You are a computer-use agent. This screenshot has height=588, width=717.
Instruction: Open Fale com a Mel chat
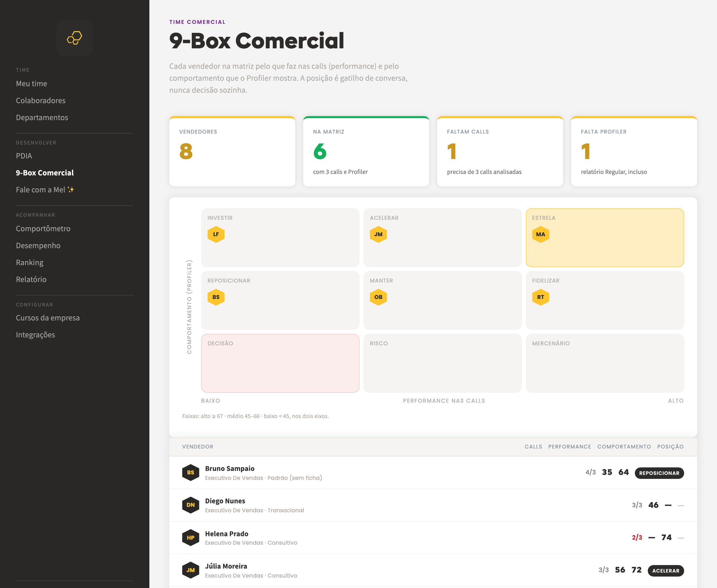pos(45,190)
